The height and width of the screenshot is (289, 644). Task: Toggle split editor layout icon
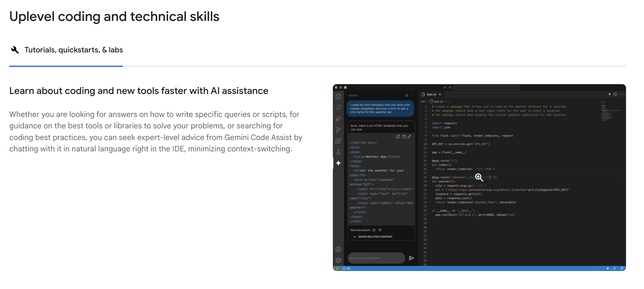[x=615, y=94]
